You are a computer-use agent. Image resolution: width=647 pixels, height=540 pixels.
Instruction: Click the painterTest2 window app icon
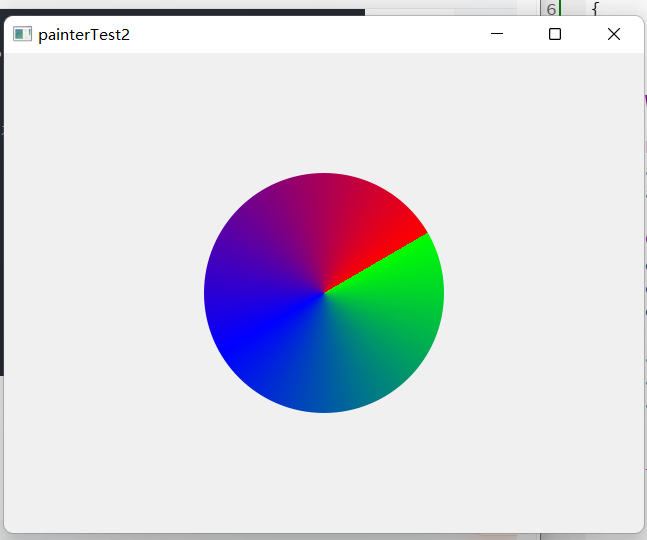pyautogui.click(x=22, y=34)
